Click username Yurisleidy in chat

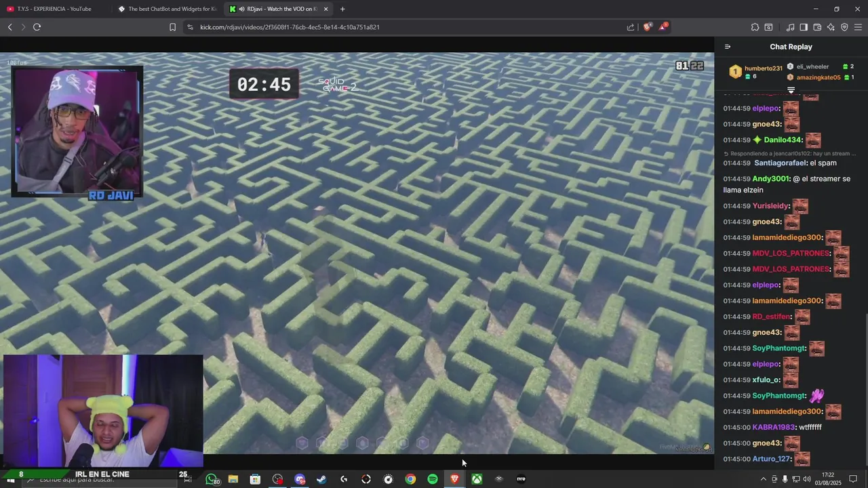771,206
